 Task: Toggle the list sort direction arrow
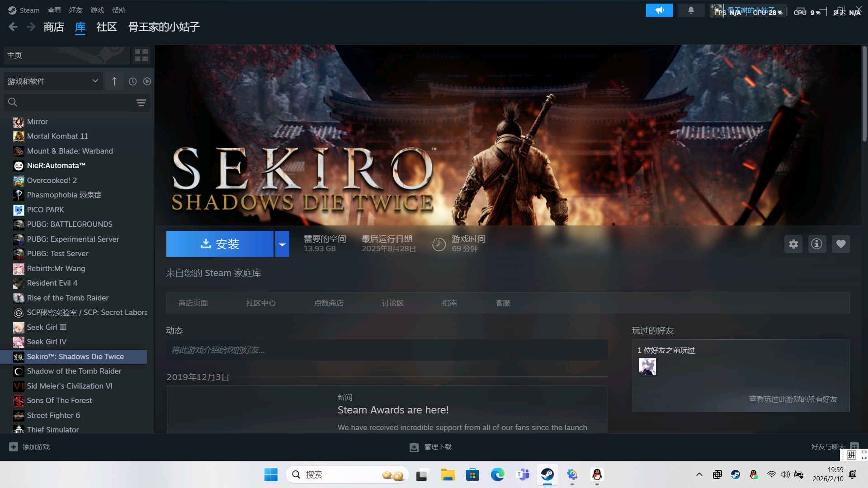114,81
